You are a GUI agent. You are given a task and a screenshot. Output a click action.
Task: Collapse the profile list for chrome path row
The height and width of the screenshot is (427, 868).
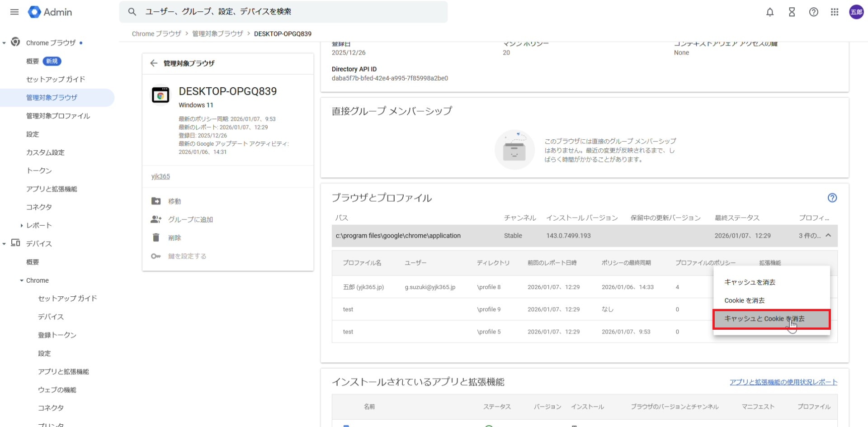pyautogui.click(x=828, y=236)
